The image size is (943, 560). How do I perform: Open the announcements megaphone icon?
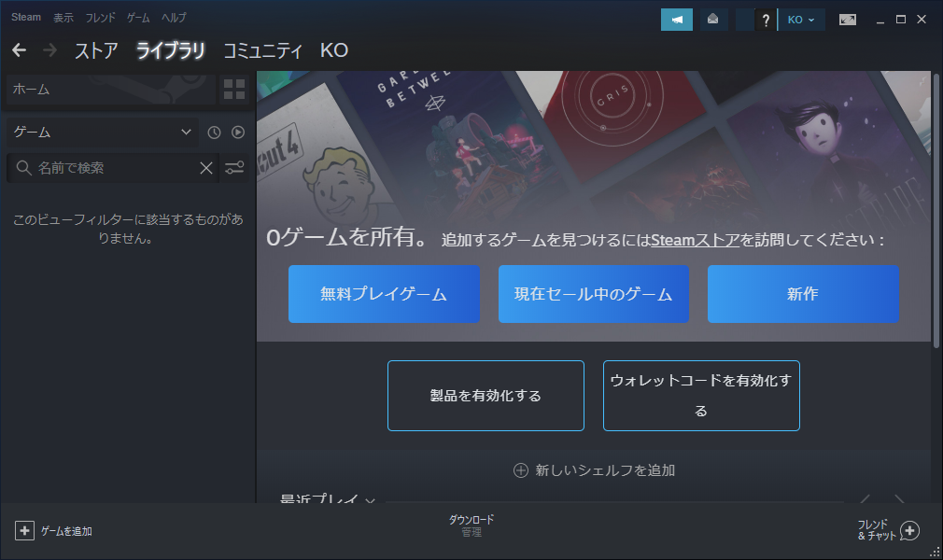pyautogui.click(x=676, y=20)
